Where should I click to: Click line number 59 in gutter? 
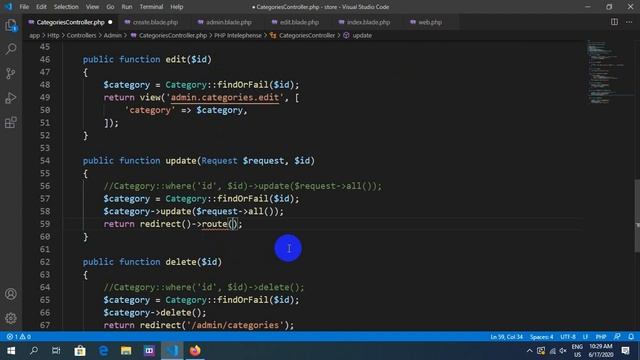click(x=45, y=224)
